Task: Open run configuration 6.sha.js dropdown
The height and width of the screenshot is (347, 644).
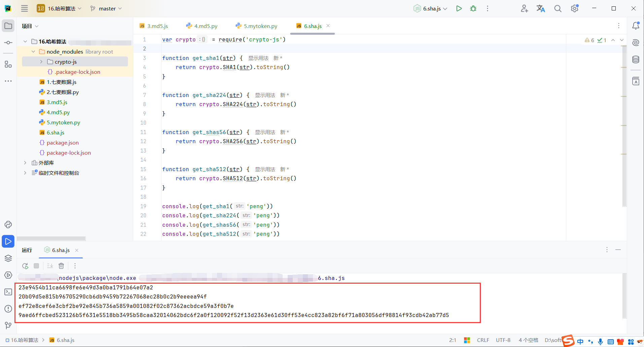Action: tap(431, 8)
